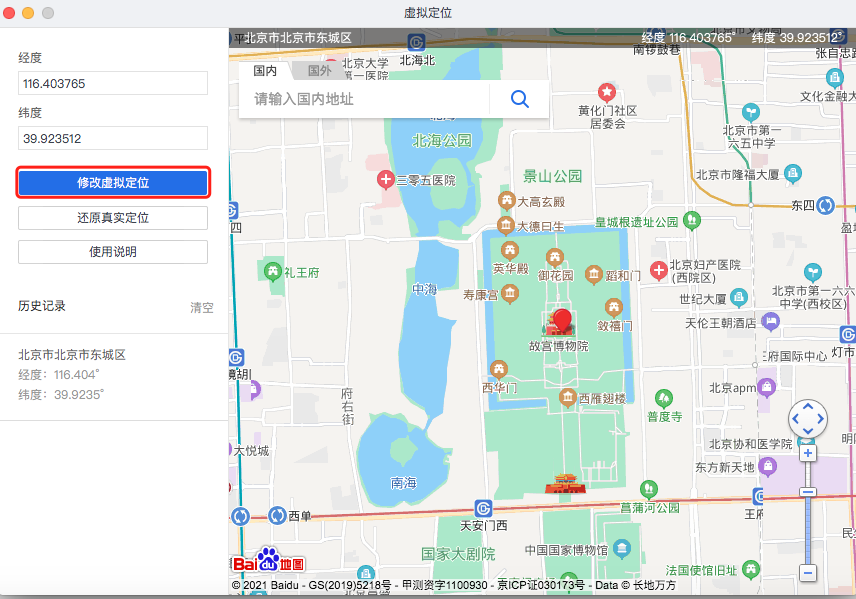This screenshot has height=599, width=856.
Task: Pan the map up with the compass arrow
Action: click(x=807, y=407)
